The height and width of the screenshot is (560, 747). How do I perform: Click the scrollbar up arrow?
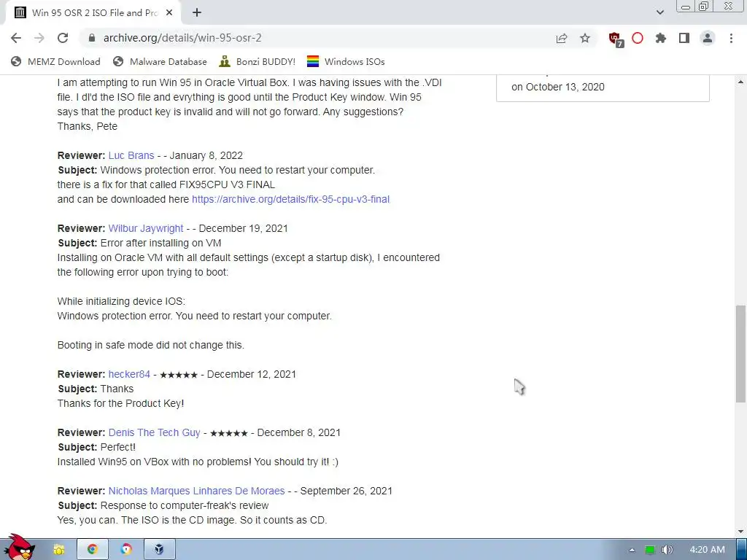[740, 82]
